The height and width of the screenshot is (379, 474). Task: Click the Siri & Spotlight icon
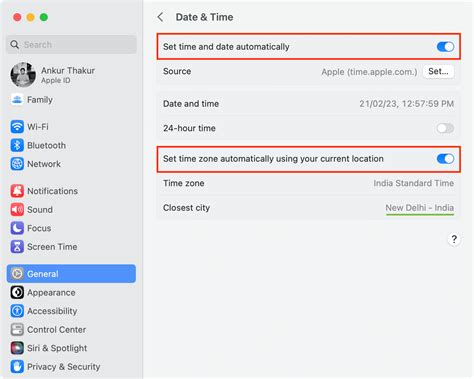tap(17, 348)
